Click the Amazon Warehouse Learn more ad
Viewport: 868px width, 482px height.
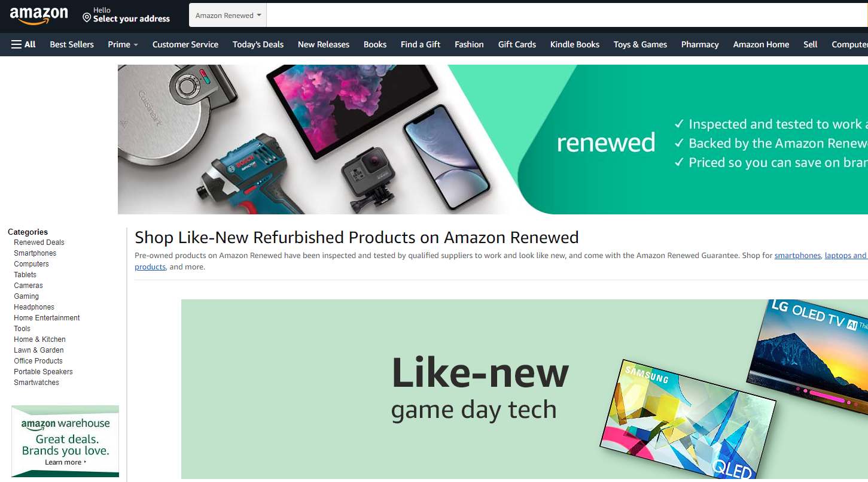(x=65, y=441)
